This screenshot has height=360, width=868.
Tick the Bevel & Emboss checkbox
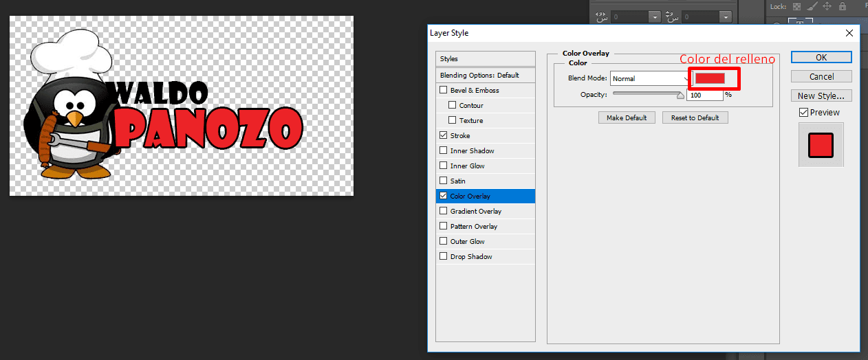coord(444,90)
